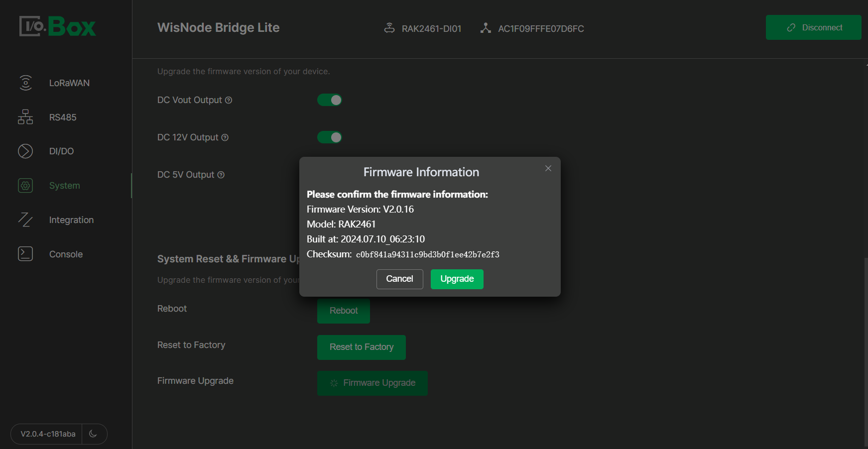The height and width of the screenshot is (449, 868).
Task: Select the System menu item
Action: click(64, 186)
